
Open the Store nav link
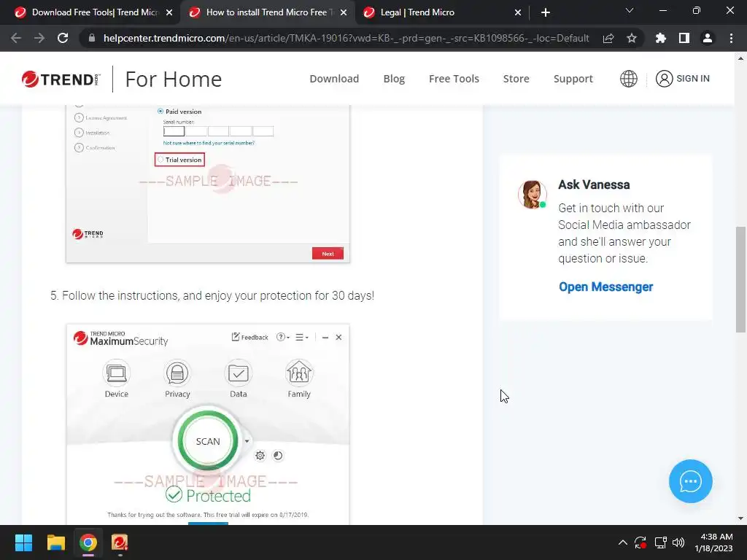(516, 79)
